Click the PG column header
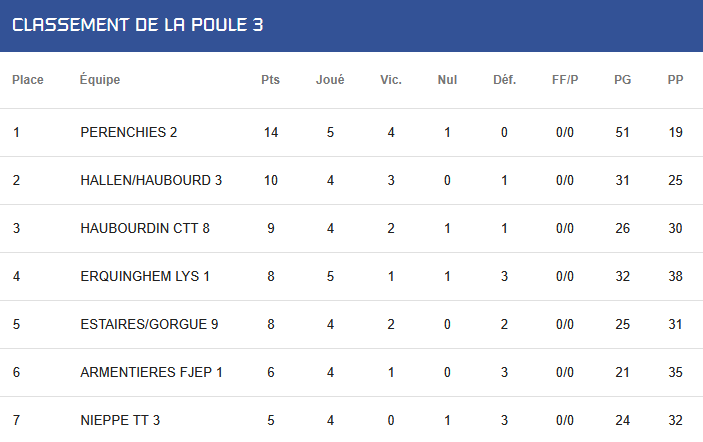Screen dimensions: 703x442 pos(622,80)
